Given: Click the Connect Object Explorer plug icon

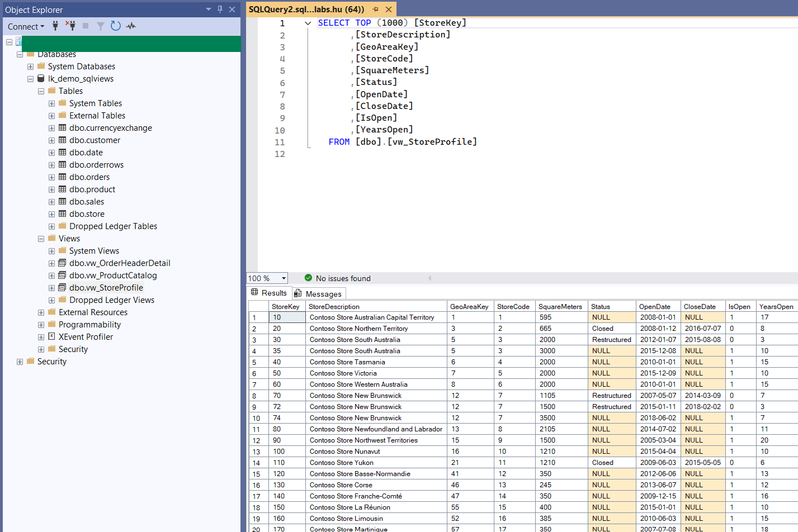Looking at the screenshot, I should pos(55,26).
